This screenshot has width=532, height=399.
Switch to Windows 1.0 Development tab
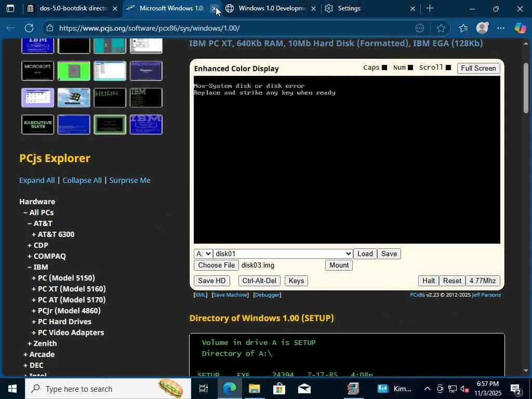tap(271, 8)
